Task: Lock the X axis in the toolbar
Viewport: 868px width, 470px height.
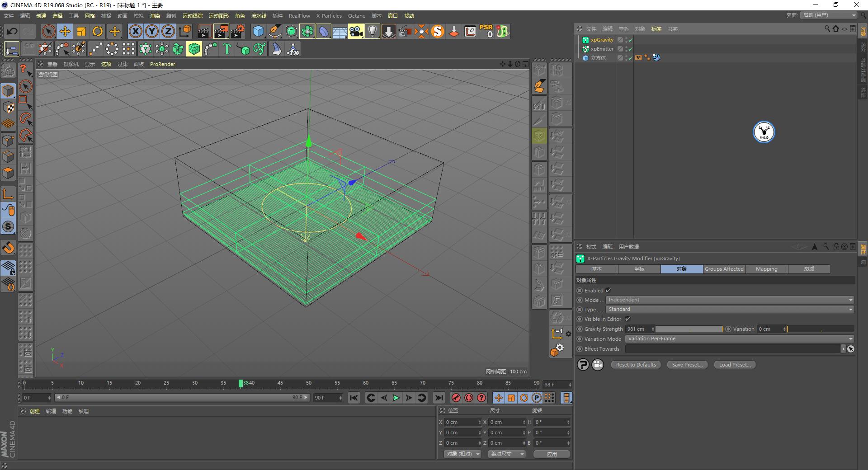Action: click(135, 31)
